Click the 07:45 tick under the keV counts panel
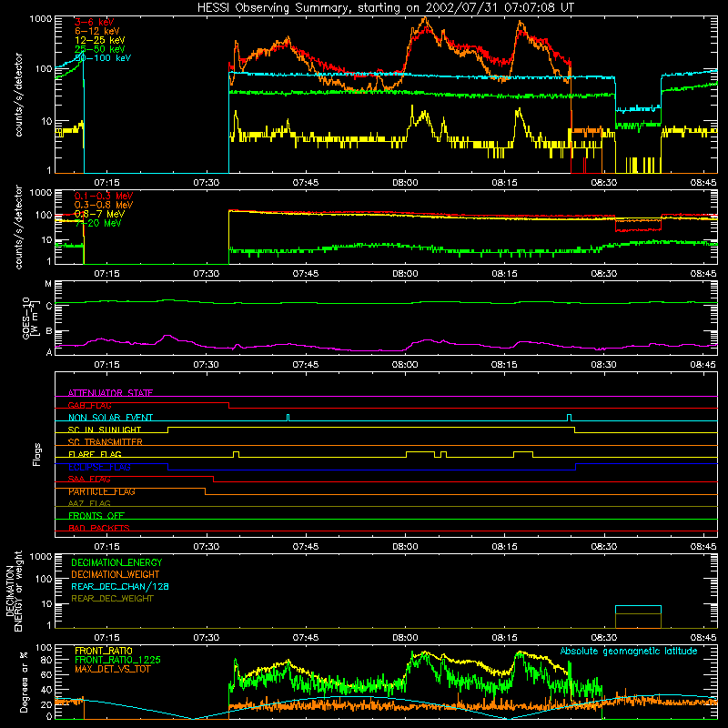The height and width of the screenshot is (728, 728). [306, 183]
